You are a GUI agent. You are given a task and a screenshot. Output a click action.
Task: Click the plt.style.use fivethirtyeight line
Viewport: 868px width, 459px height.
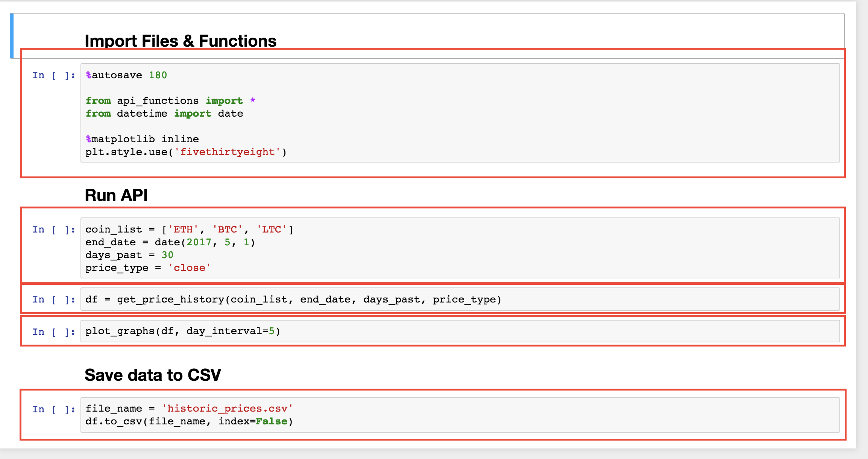point(186,152)
